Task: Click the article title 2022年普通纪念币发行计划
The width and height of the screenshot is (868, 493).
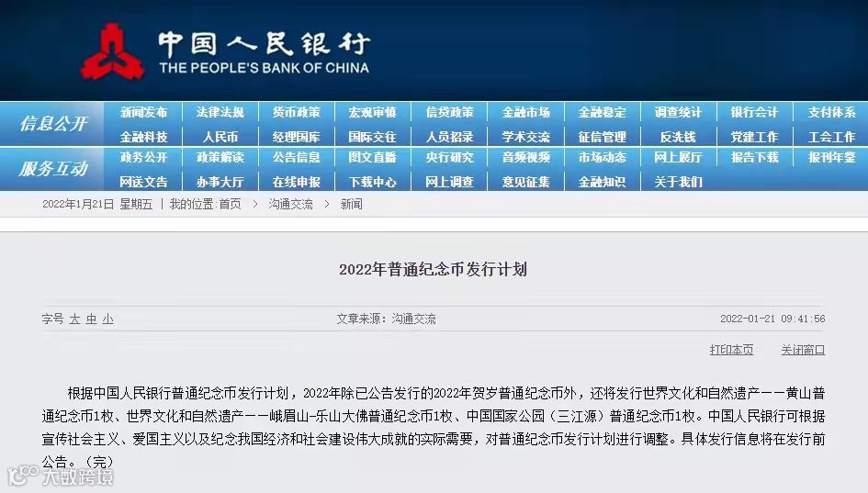Action: tap(433, 270)
